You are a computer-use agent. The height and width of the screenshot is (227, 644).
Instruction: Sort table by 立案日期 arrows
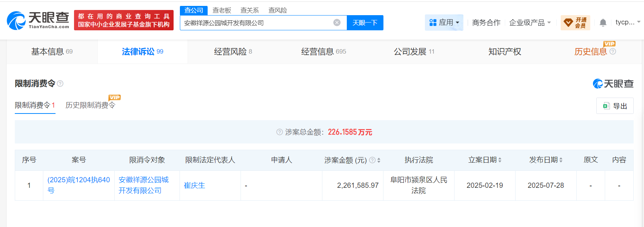[500, 160]
